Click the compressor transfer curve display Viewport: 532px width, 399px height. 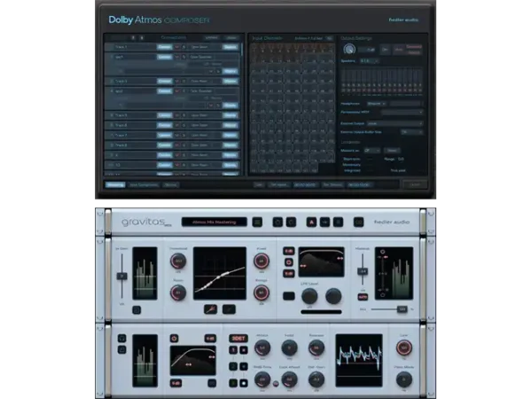click(x=220, y=273)
